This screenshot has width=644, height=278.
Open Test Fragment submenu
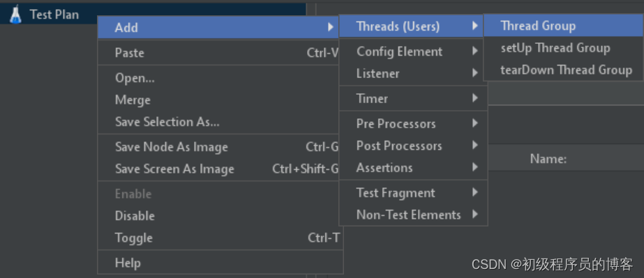coord(413,193)
